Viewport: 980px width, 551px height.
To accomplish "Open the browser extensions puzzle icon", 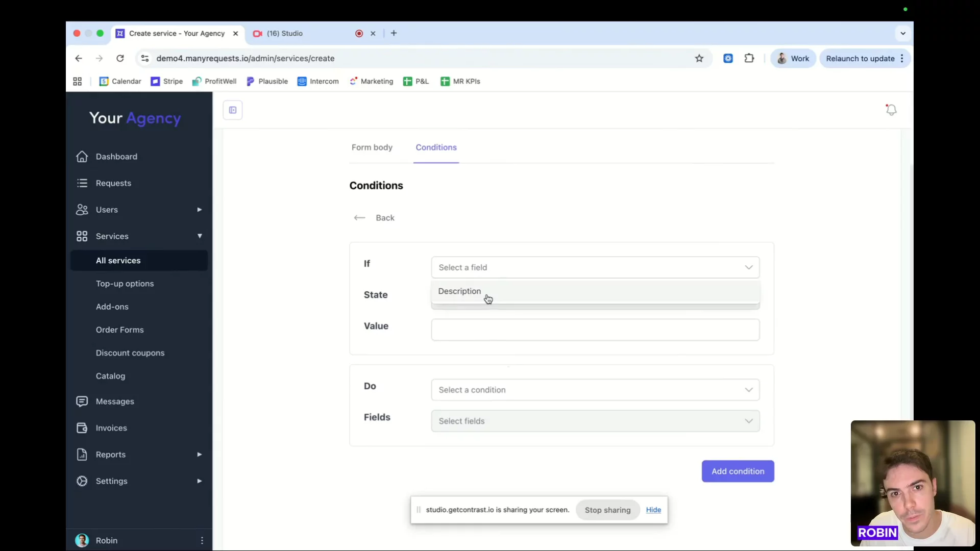I will 749,59.
